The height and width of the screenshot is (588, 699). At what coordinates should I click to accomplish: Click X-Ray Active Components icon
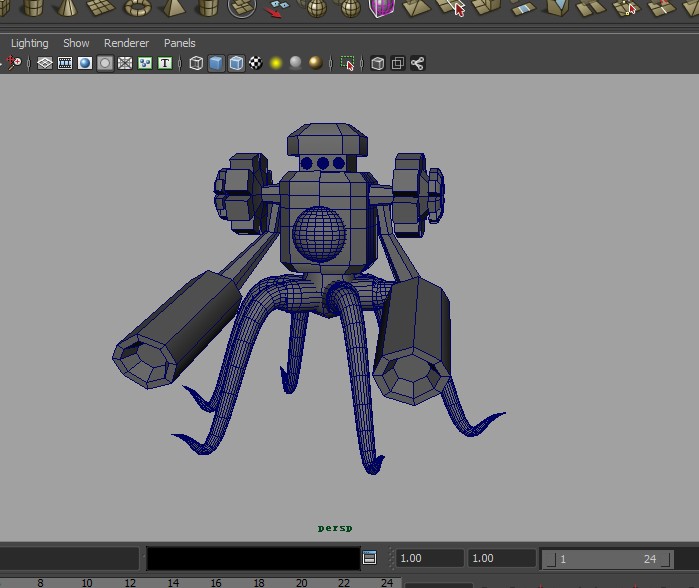[x=398, y=63]
